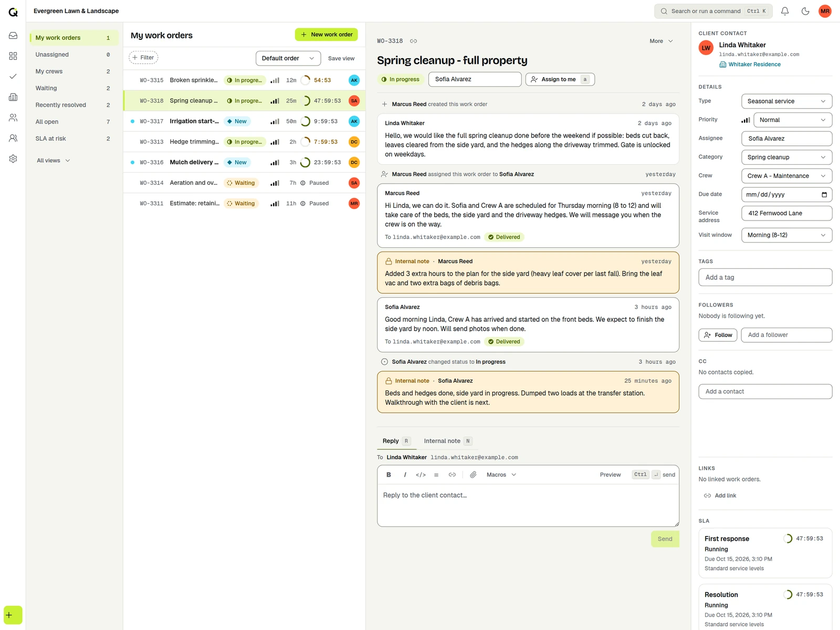Focus the Add a contact field
The image size is (840, 630).
(765, 392)
